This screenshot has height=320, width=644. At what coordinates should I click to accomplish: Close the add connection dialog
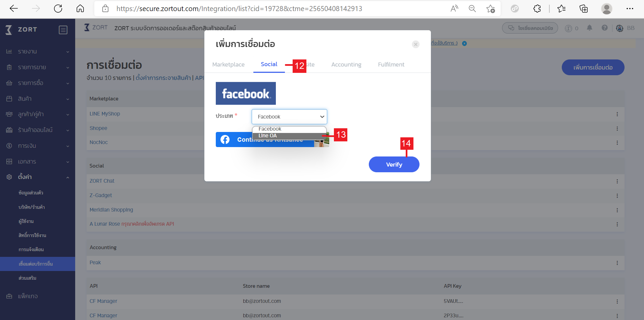tap(416, 44)
